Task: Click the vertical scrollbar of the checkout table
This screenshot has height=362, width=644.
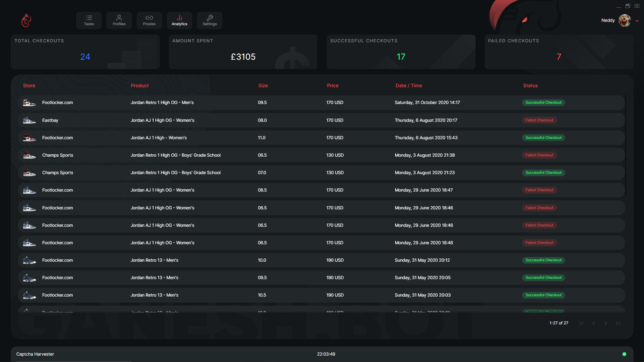Action: click(626, 144)
